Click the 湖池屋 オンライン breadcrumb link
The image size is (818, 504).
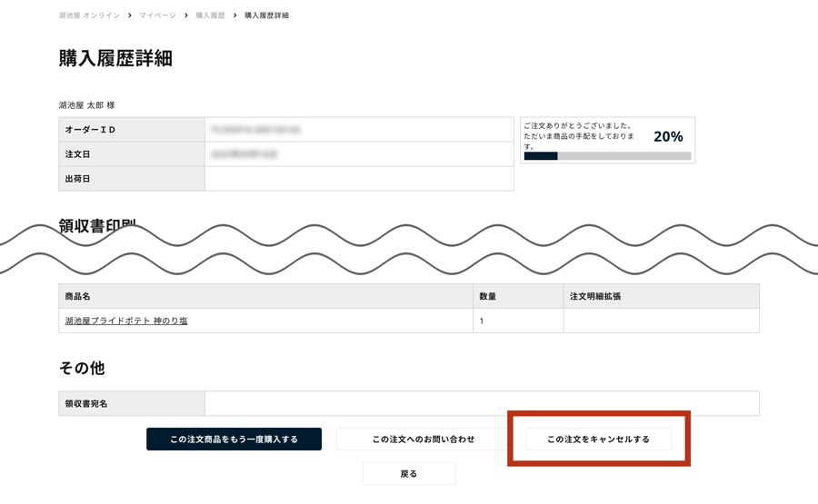click(x=89, y=15)
